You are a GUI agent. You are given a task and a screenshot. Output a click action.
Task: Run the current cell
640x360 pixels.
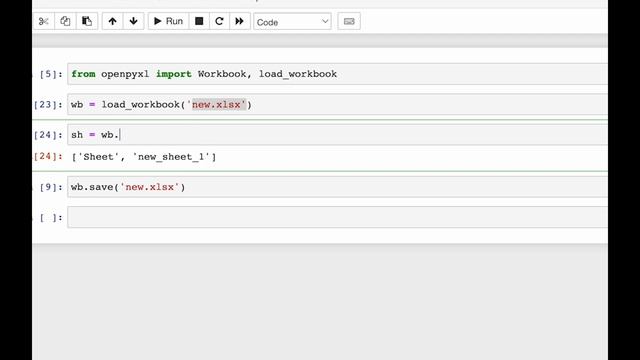[168, 21]
